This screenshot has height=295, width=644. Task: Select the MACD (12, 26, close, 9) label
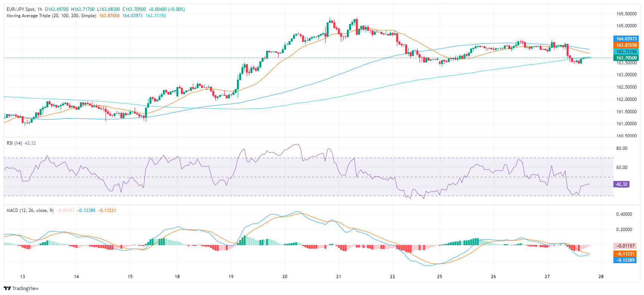pyautogui.click(x=30, y=211)
